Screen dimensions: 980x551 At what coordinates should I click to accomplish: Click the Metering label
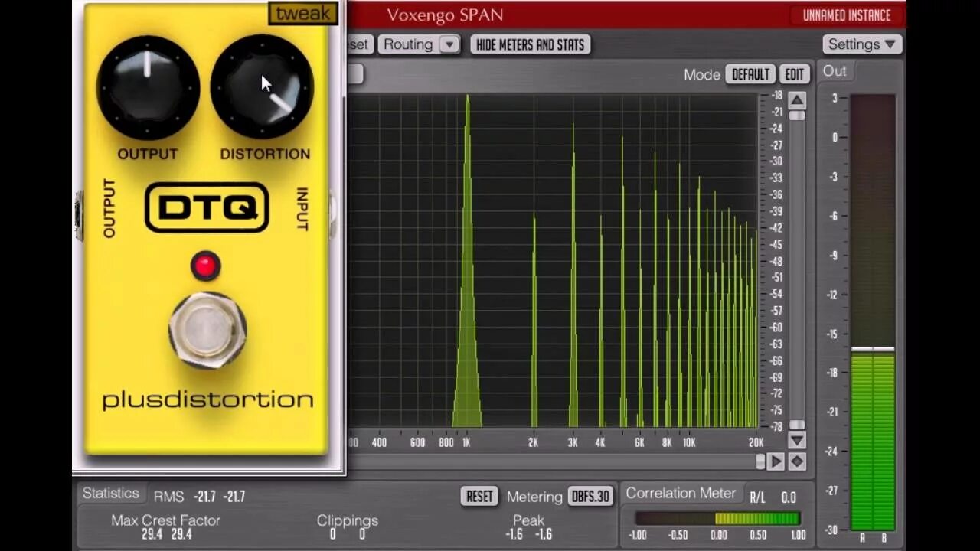click(x=534, y=497)
